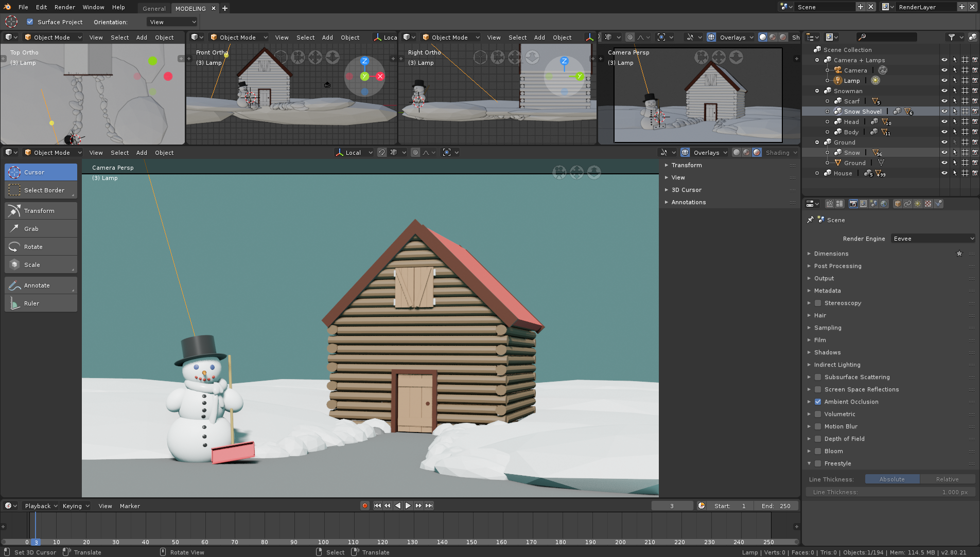The image size is (980, 557).
Task: Open the Help menu
Action: point(118,7)
